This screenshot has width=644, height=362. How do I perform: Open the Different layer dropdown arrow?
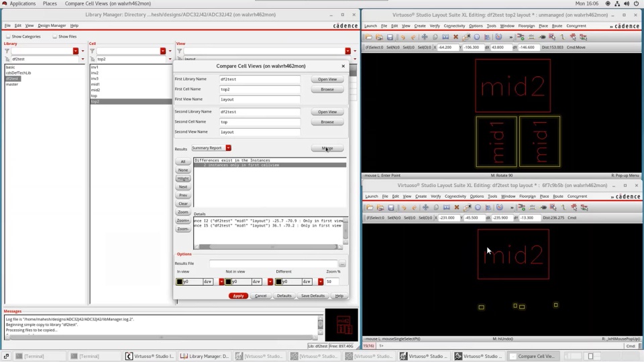[x=321, y=282]
